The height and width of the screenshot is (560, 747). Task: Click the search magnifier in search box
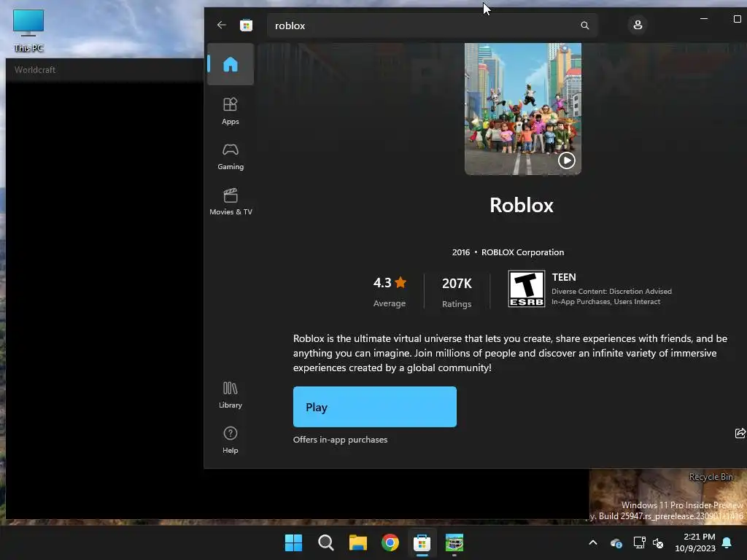tap(584, 26)
